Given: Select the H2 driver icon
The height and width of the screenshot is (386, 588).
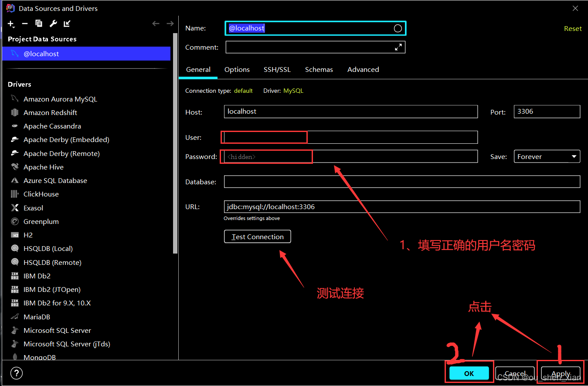Looking at the screenshot, I should coord(15,235).
